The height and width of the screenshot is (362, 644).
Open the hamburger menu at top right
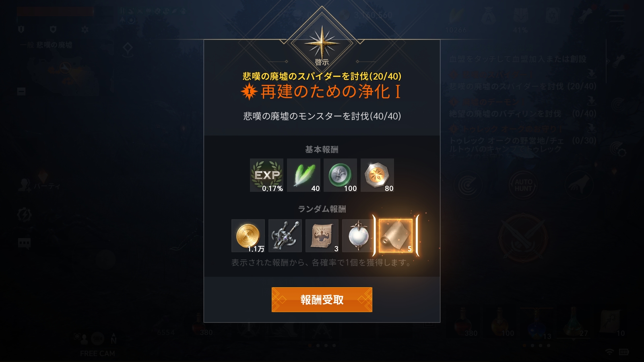coord(617,16)
